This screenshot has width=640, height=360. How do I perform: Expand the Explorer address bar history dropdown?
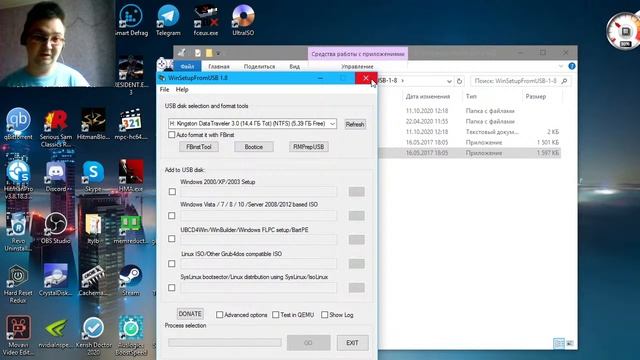(449, 81)
